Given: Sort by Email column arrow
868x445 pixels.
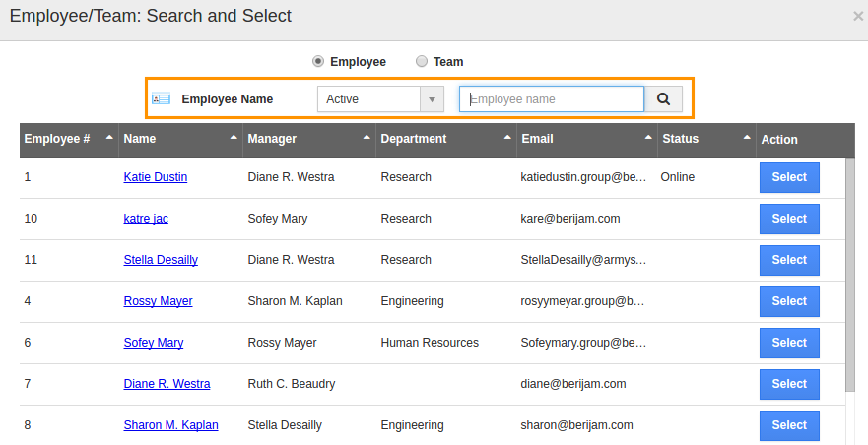Looking at the screenshot, I should tap(648, 137).
